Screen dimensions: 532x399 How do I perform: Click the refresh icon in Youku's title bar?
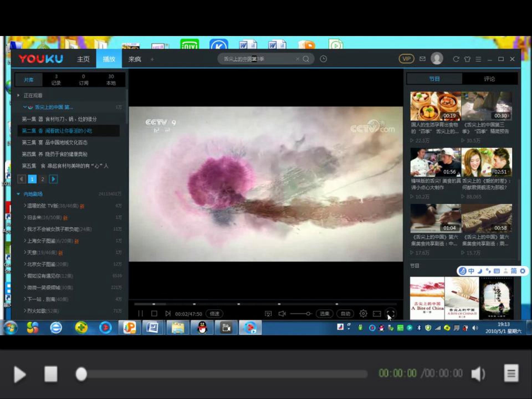[456, 59]
